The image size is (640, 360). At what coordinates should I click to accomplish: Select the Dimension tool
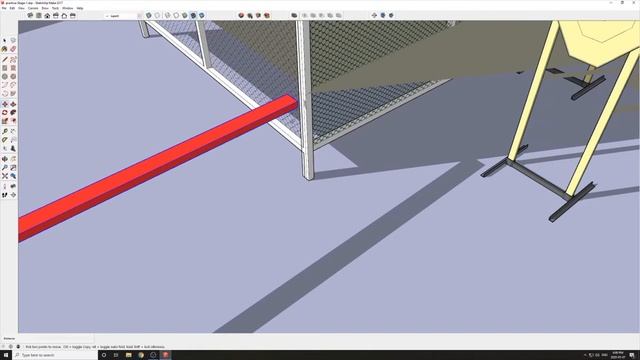coord(13,131)
